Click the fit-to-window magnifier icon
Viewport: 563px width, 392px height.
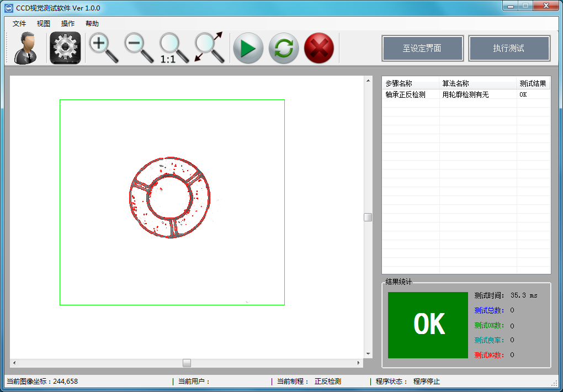pos(209,48)
